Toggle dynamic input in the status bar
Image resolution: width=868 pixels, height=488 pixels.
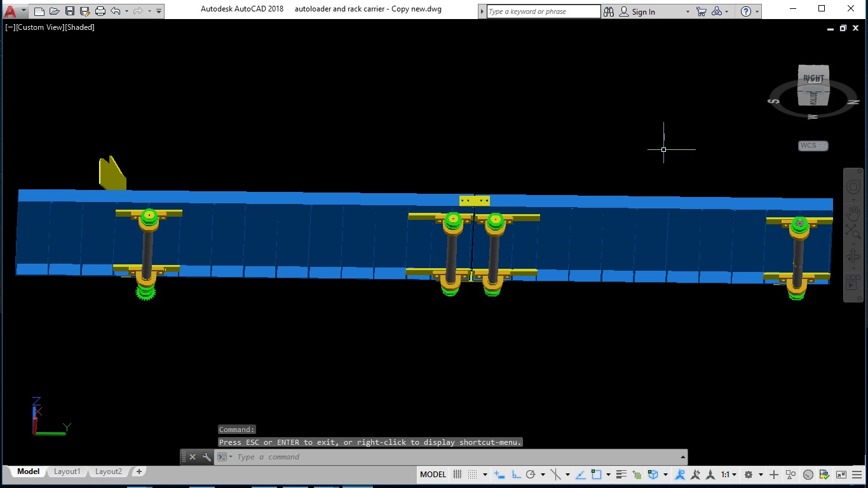500,474
